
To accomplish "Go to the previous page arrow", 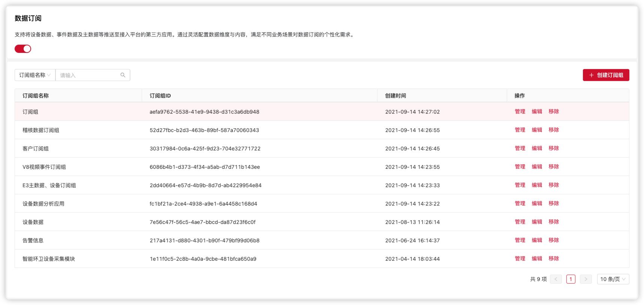I will [556, 279].
